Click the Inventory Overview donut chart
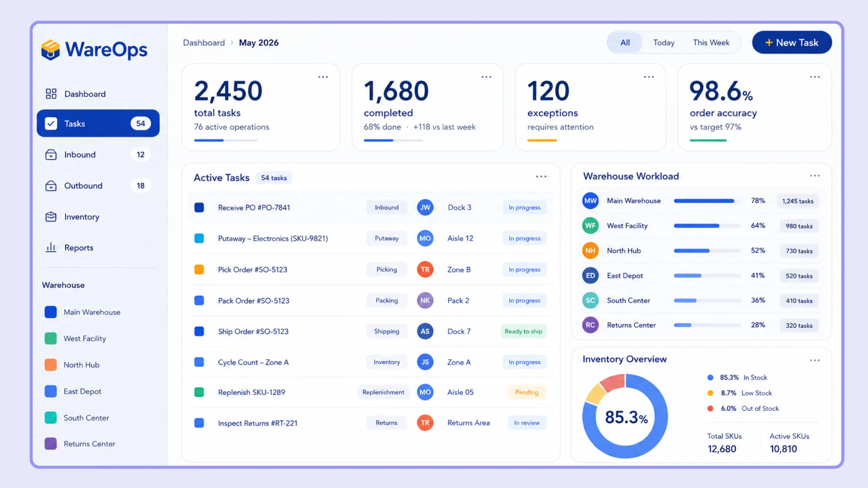868x488 pixels. pyautogui.click(x=625, y=416)
